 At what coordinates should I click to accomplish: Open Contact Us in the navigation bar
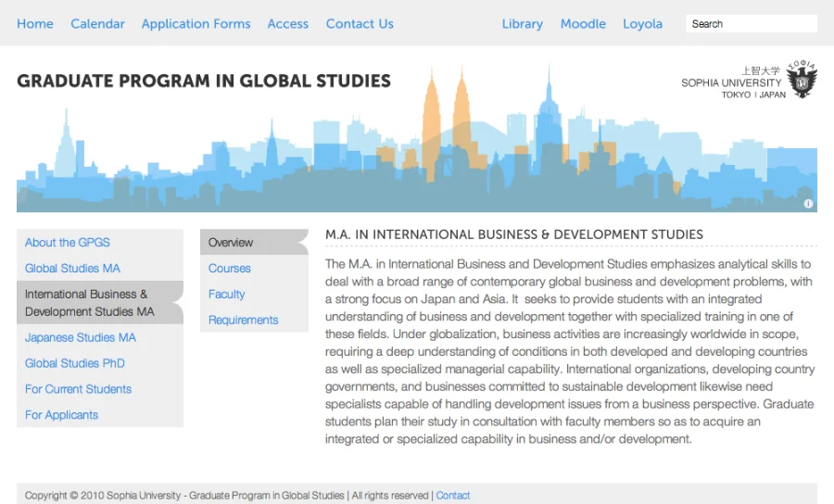point(360,24)
